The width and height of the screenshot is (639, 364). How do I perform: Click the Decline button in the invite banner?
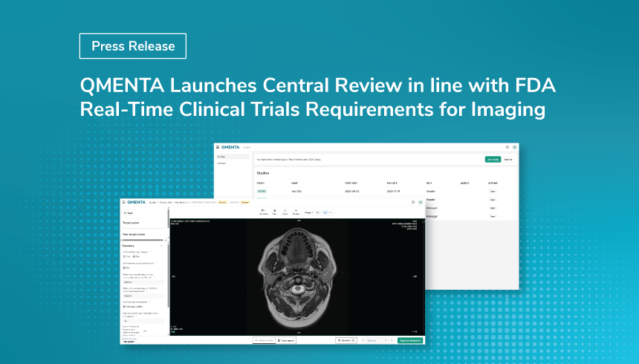[x=508, y=160]
